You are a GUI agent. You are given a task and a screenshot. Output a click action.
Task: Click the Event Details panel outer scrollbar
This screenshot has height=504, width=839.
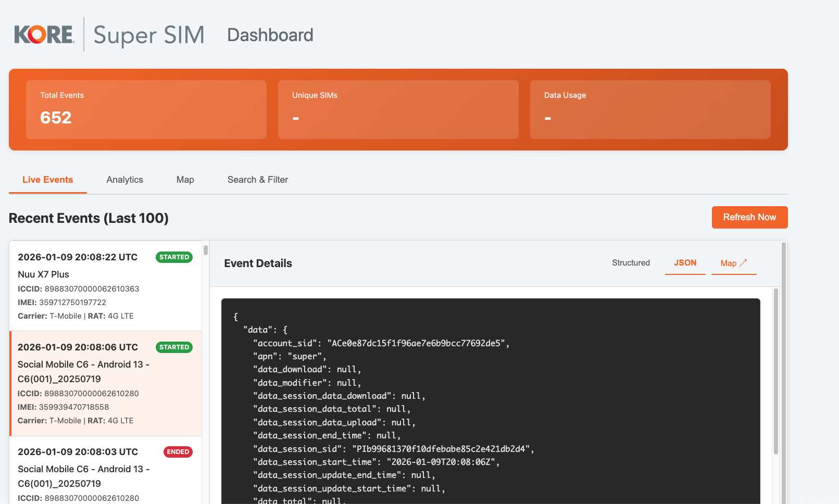point(783,372)
